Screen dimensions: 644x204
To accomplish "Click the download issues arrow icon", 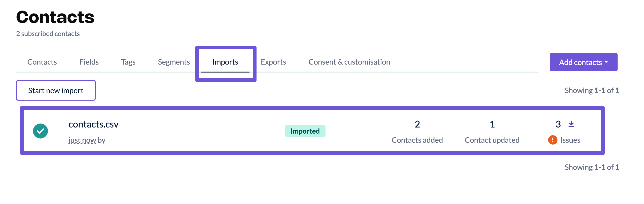I will [x=571, y=124].
